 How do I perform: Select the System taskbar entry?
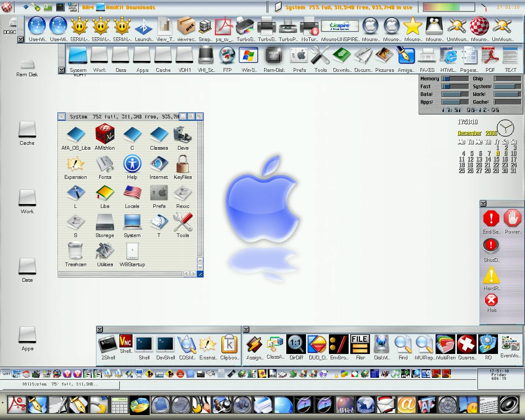(61, 385)
